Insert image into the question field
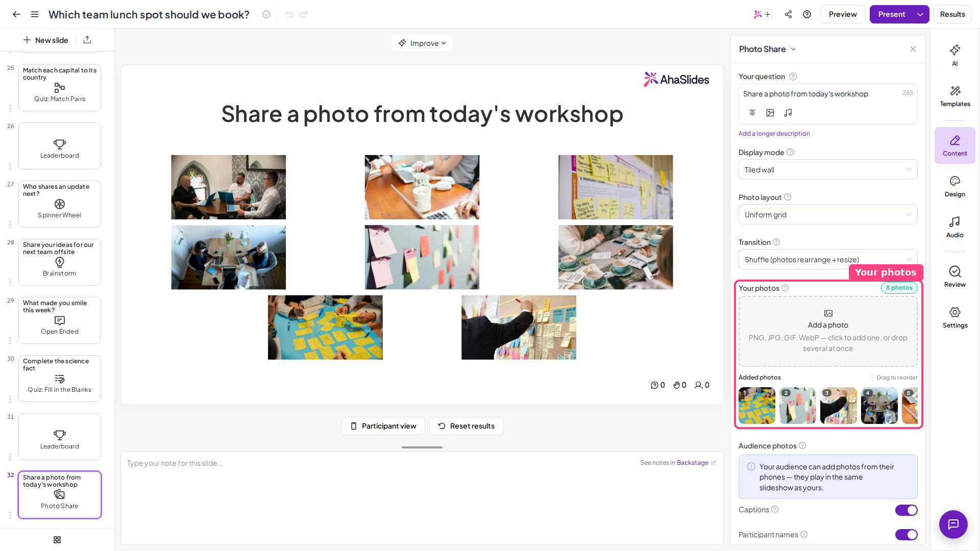This screenshot has width=980, height=551. pyautogui.click(x=770, y=113)
